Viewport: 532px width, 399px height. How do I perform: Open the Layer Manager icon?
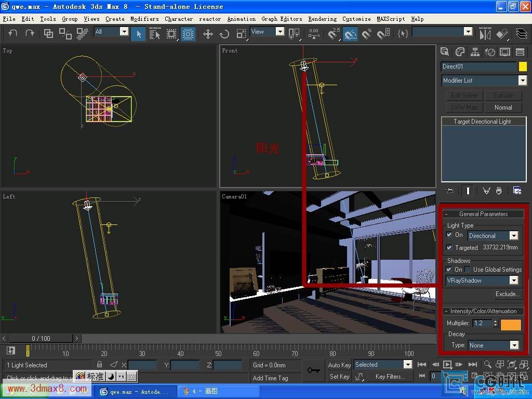pyautogui.click(x=522, y=34)
